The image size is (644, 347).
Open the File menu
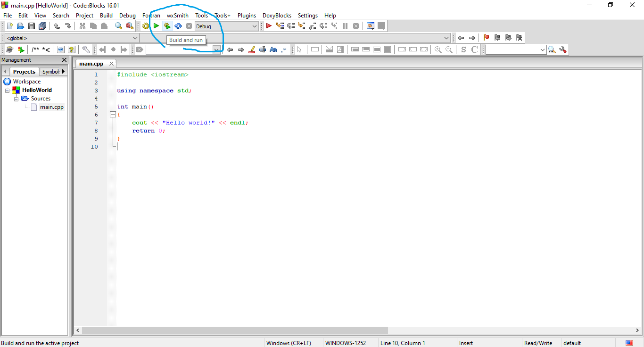tap(8, 16)
